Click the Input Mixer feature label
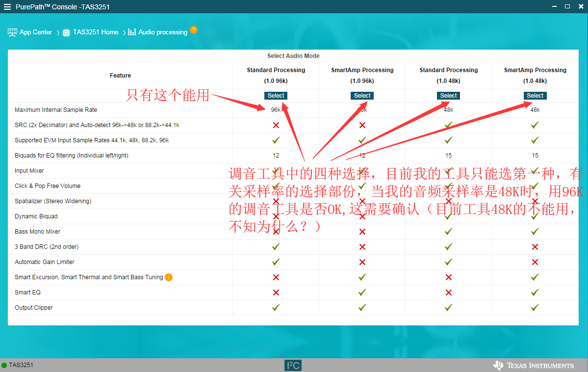Viewport: 588px width, 372px height. tap(29, 171)
